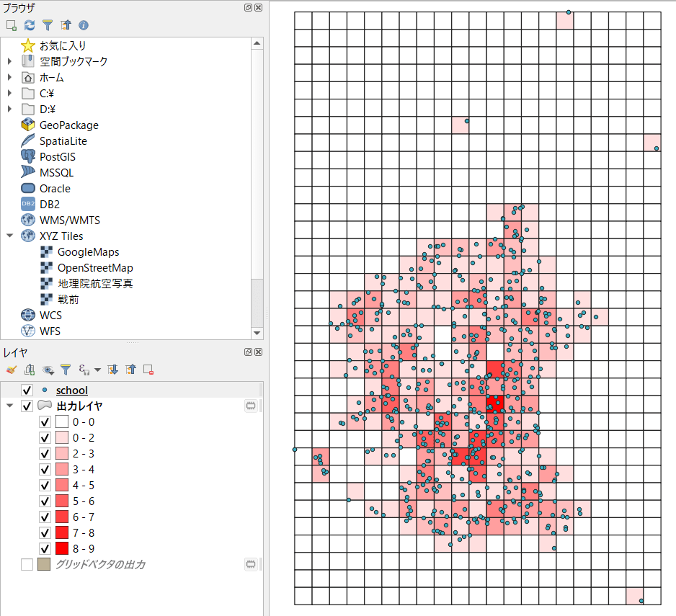Uncheck the 2 - 3 class
The image size is (676, 616).
[45, 453]
